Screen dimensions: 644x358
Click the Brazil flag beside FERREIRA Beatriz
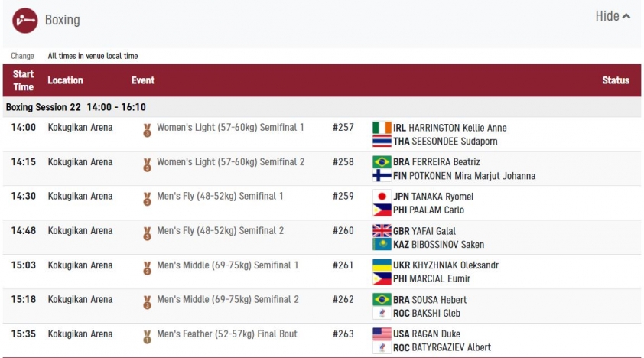coord(382,161)
